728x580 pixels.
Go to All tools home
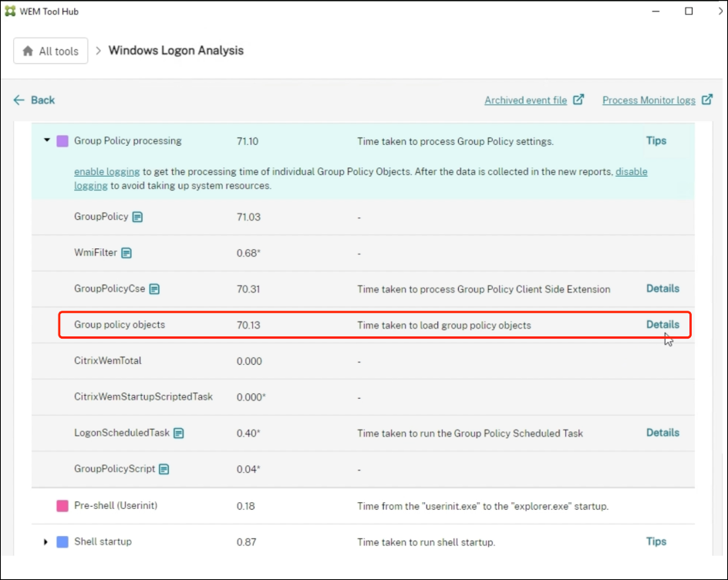[x=51, y=51]
